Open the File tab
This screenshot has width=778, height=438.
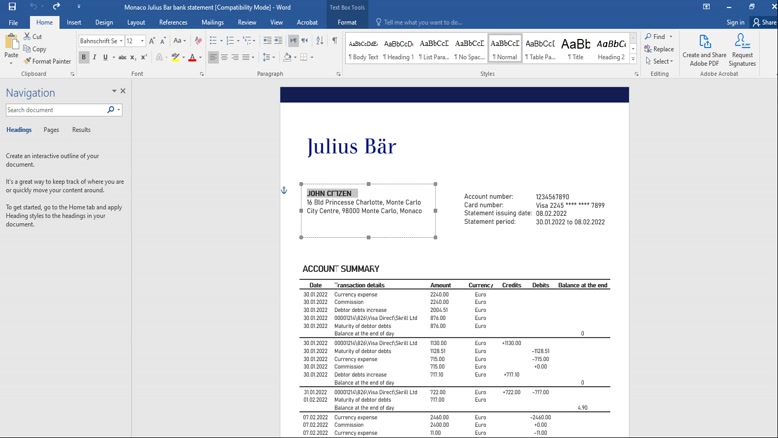click(x=13, y=22)
